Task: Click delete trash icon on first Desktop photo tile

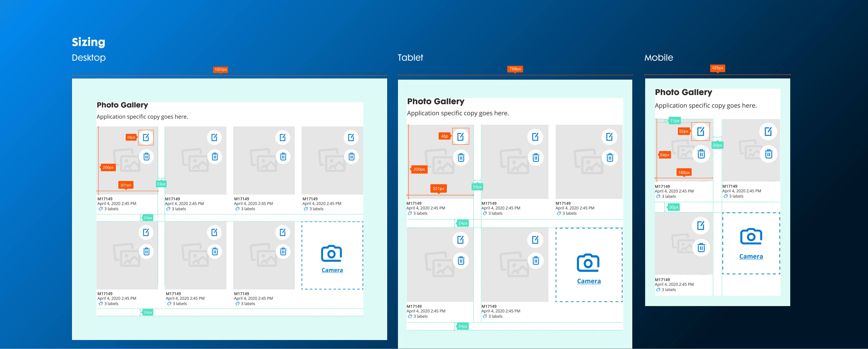Action: [x=146, y=156]
